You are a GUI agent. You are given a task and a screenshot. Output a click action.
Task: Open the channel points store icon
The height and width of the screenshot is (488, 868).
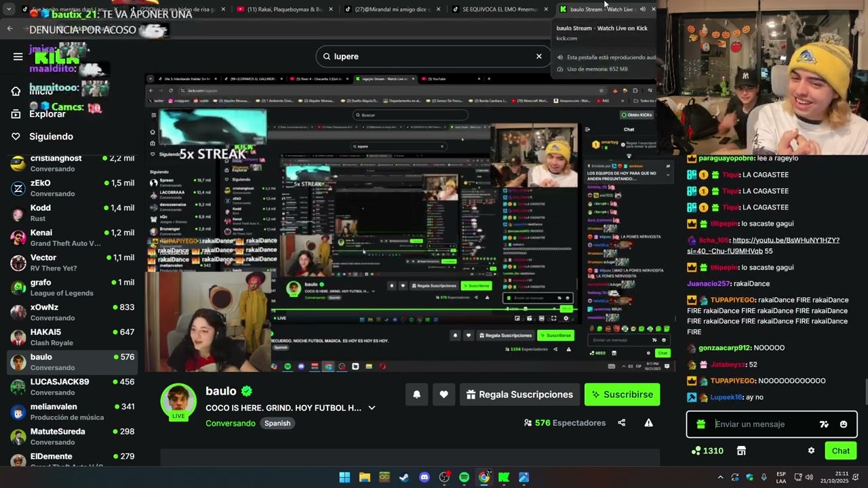741,451
